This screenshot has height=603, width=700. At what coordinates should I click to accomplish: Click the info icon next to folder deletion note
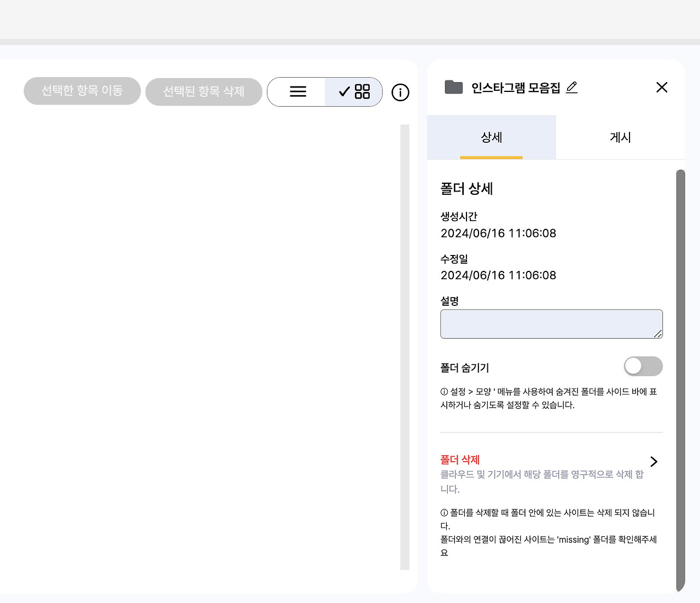pos(444,512)
